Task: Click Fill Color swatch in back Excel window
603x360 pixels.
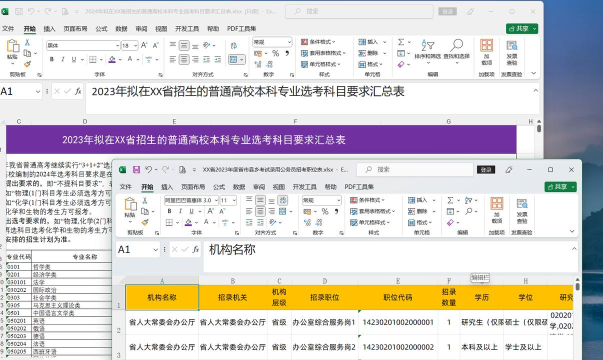Action: point(112,59)
